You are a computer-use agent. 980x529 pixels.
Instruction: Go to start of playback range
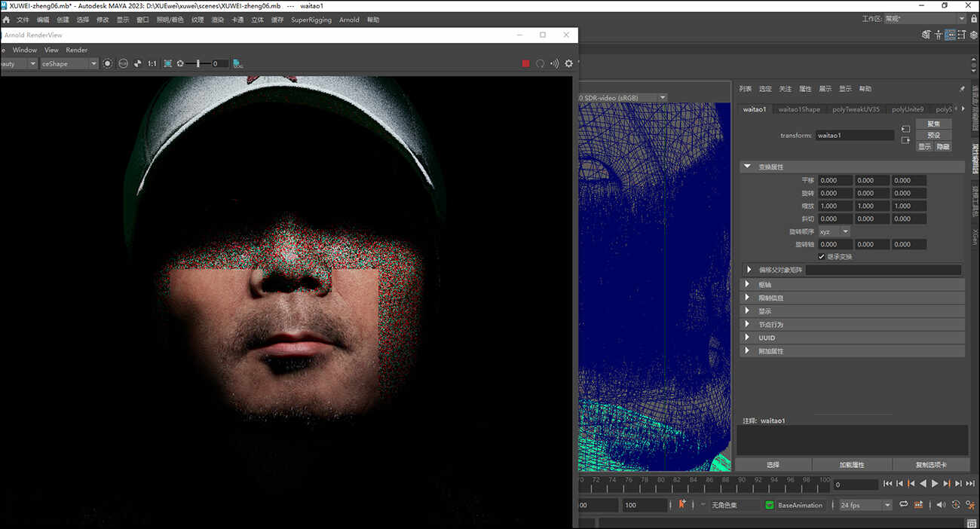pyautogui.click(x=887, y=484)
